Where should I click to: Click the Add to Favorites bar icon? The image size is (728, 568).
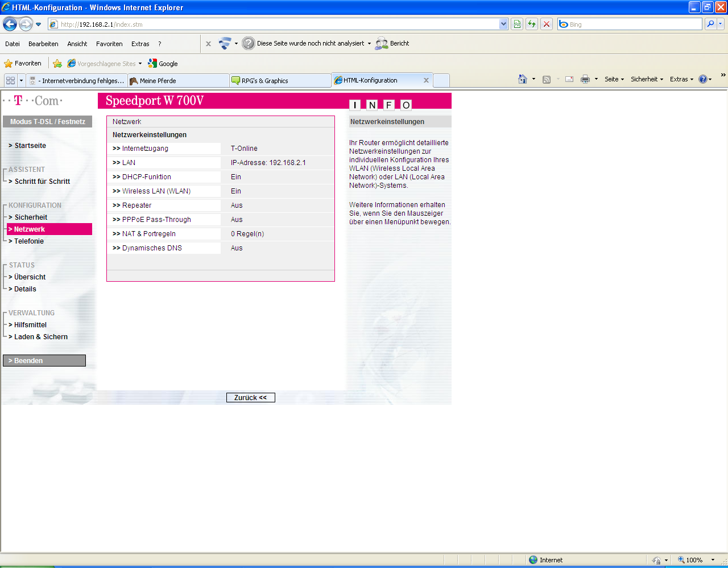[57, 64]
